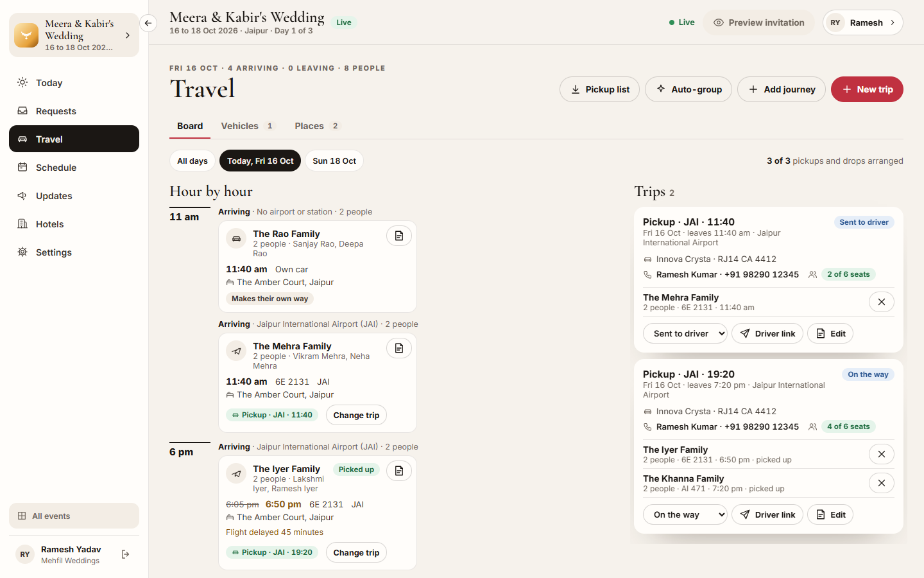Viewport: 924px width, 578px height.
Task: Click Change trip for The Mehra Family
Action: click(356, 415)
